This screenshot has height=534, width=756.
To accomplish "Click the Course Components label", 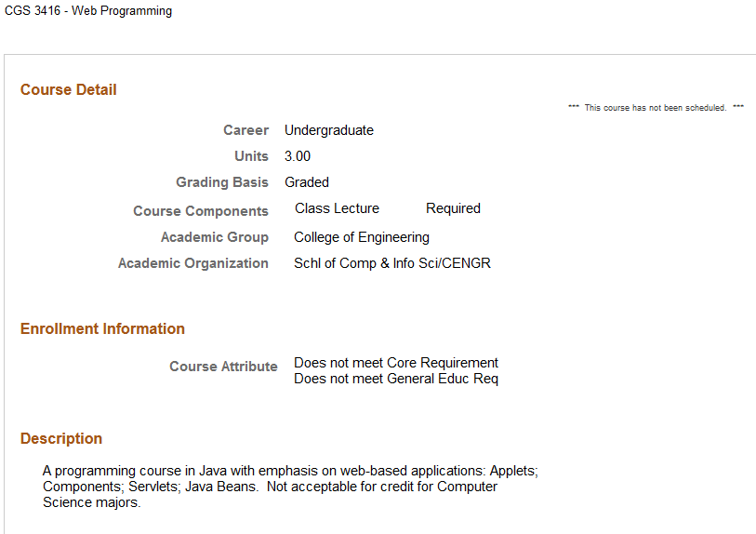I will [201, 211].
